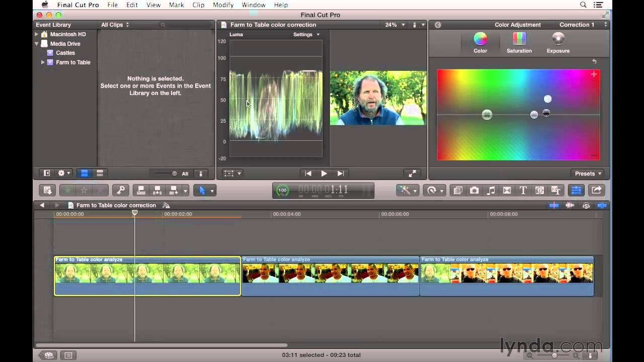Open the Timeline Index list button
Image resolution: width=644 pixels, height=362 pixels.
coord(68,355)
